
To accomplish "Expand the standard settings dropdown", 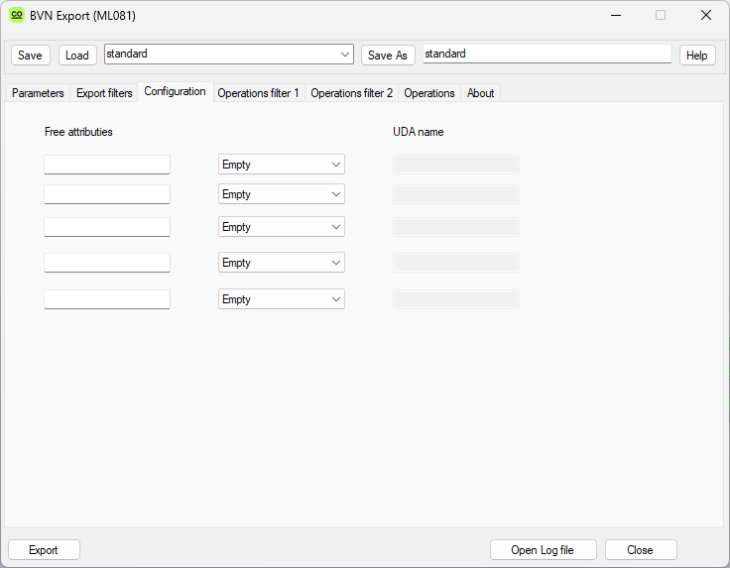I will tap(345, 54).
